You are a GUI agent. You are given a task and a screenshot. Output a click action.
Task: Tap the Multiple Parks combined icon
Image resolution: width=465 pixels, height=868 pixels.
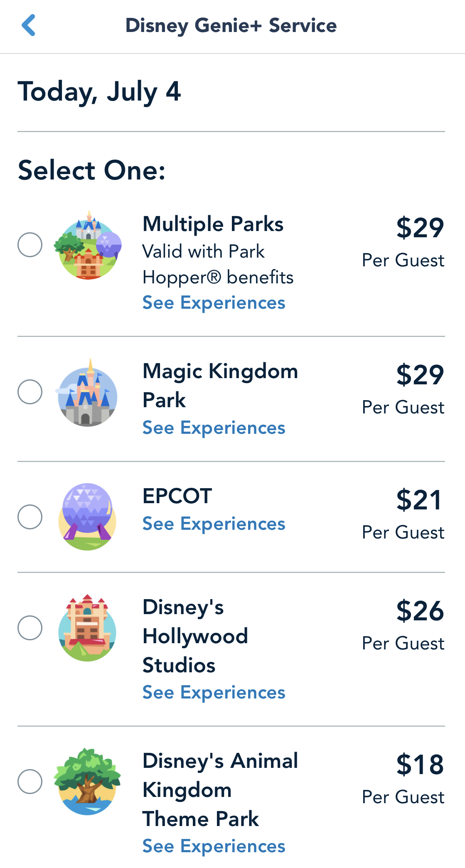88,245
